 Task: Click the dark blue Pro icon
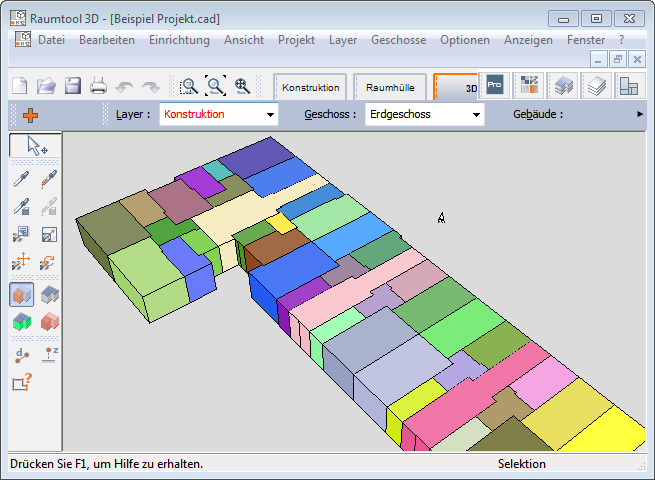494,85
